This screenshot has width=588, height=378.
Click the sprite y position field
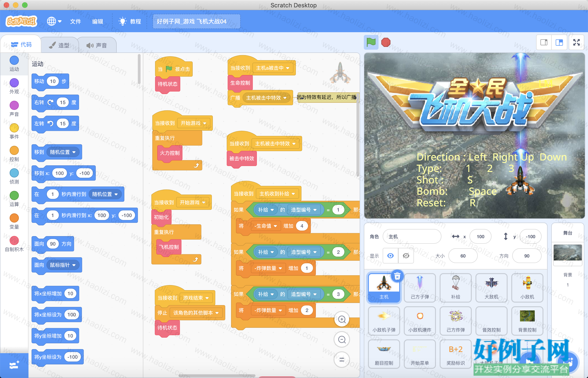(x=530, y=237)
